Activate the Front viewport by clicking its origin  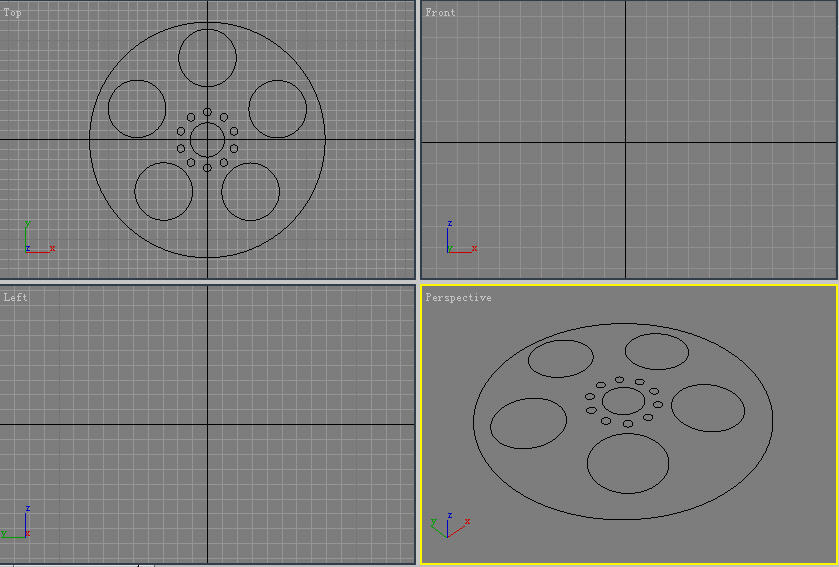point(626,143)
